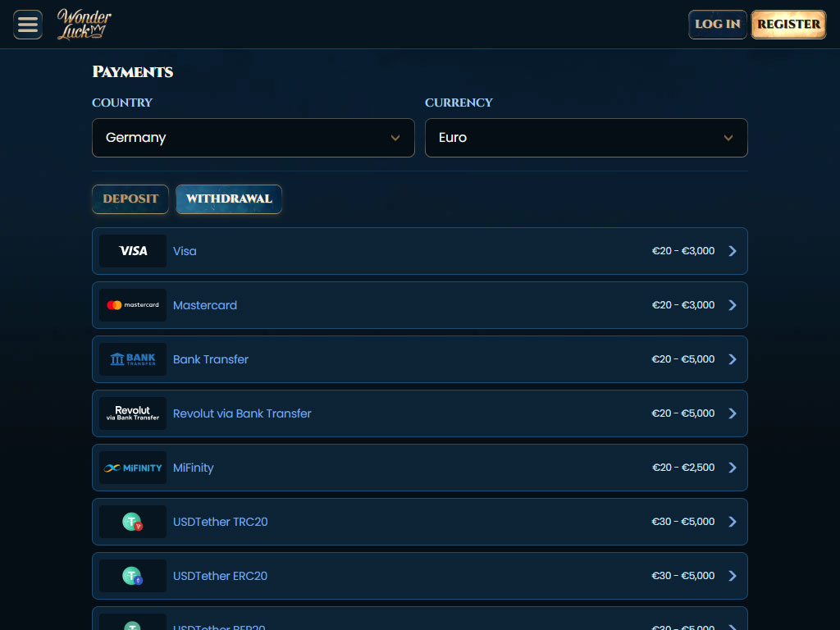
Task: Click the USDTether ERC20 coin icon
Action: (133, 576)
